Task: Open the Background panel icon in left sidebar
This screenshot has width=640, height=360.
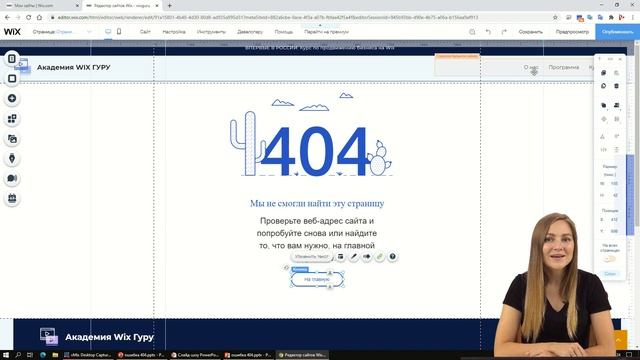Action: (x=12, y=78)
